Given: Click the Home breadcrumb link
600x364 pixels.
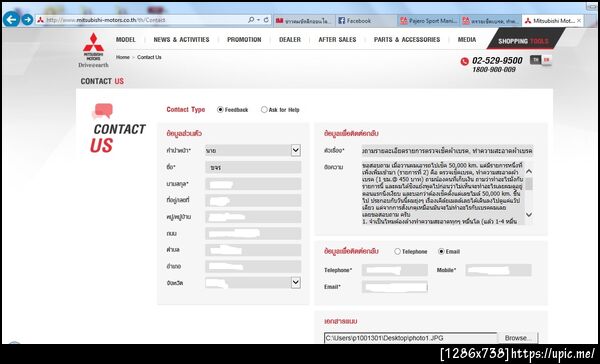Looking at the screenshot, I should (122, 57).
